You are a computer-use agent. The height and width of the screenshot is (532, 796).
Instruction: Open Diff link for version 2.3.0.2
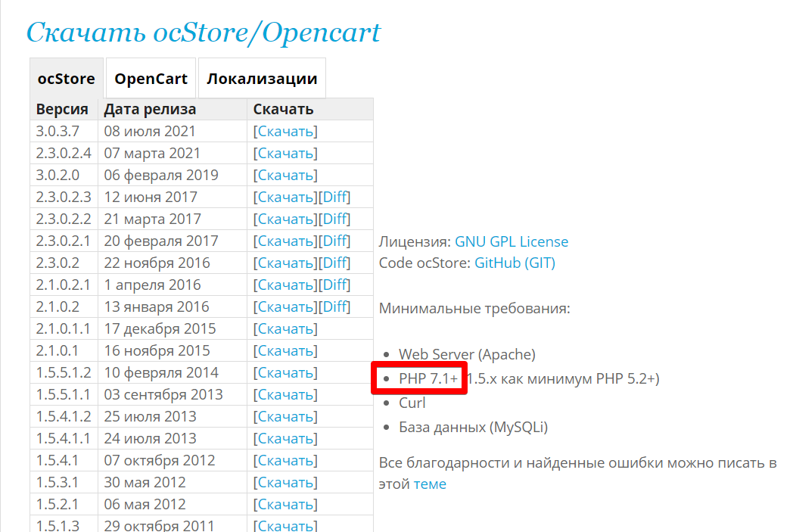334,263
